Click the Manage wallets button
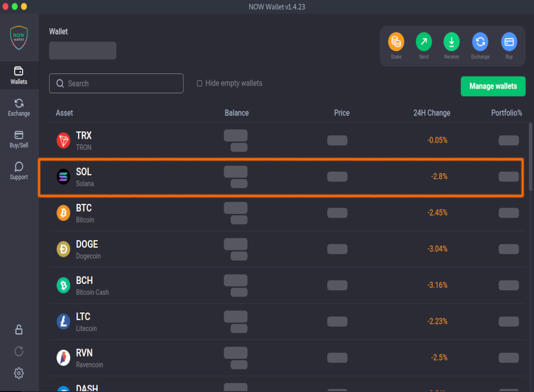This screenshot has width=534, height=392. click(493, 86)
